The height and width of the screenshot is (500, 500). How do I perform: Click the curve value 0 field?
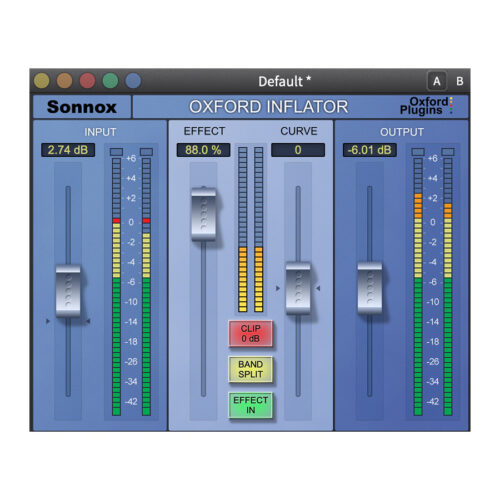[x=298, y=150]
